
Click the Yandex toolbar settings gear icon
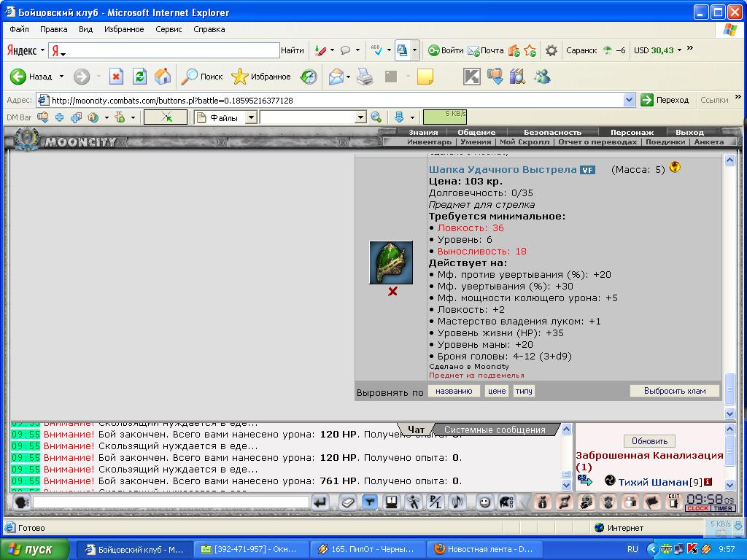coord(551,50)
